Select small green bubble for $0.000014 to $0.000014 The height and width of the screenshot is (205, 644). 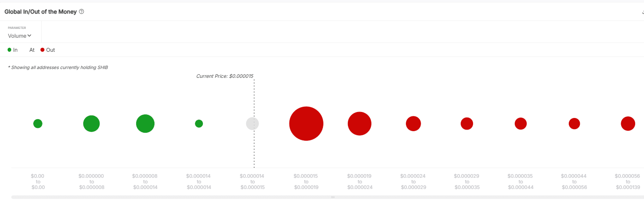199,124
